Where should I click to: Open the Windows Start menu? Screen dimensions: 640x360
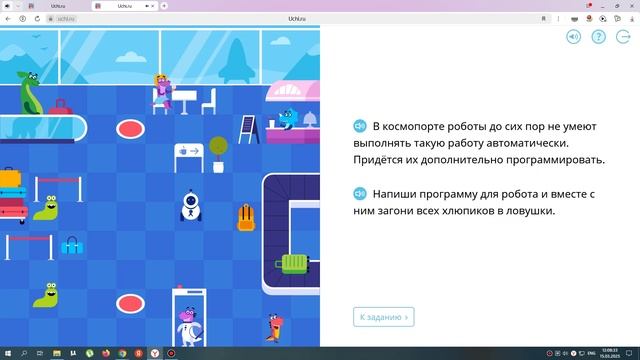click(x=7, y=353)
